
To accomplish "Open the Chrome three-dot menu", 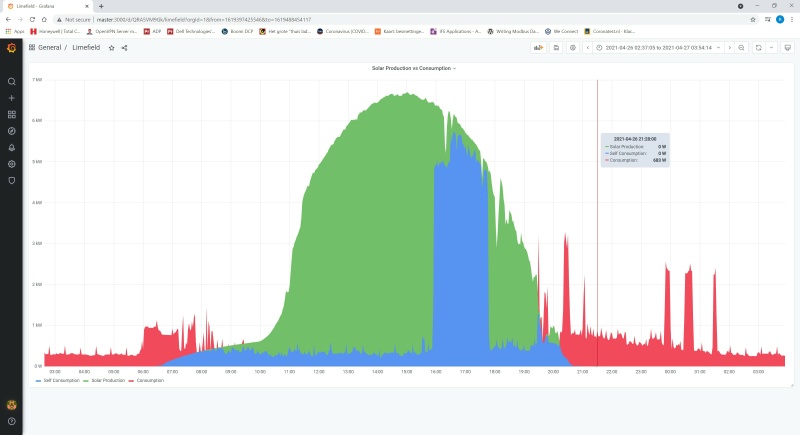I will point(792,19).
